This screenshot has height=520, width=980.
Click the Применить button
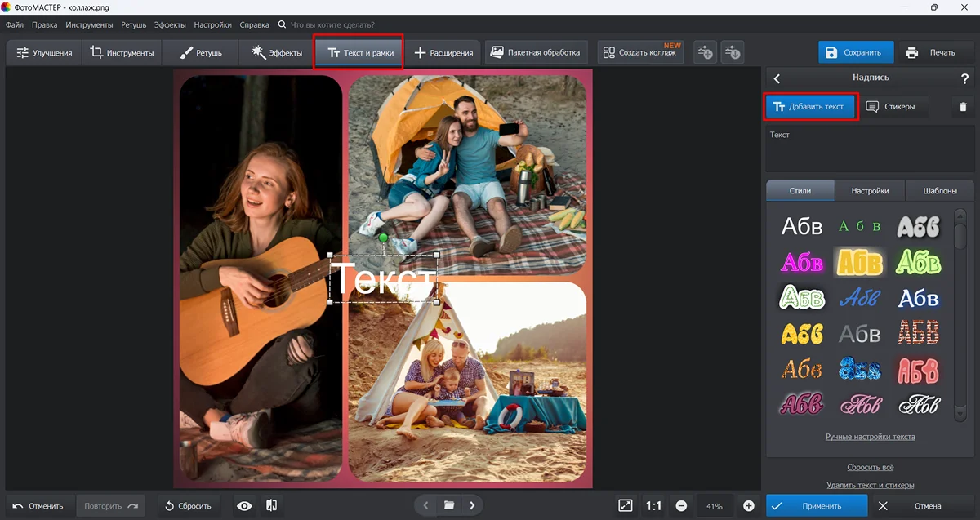817,506
